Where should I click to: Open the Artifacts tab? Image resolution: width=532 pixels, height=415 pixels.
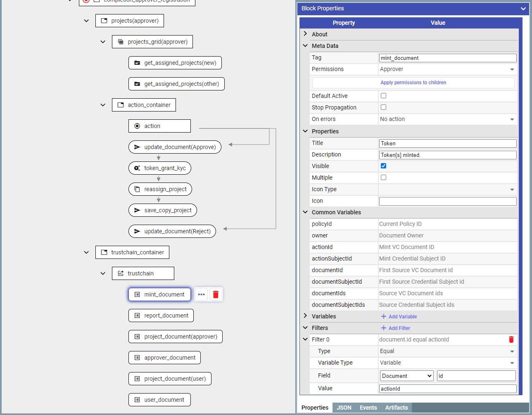(x=396, y=408)
